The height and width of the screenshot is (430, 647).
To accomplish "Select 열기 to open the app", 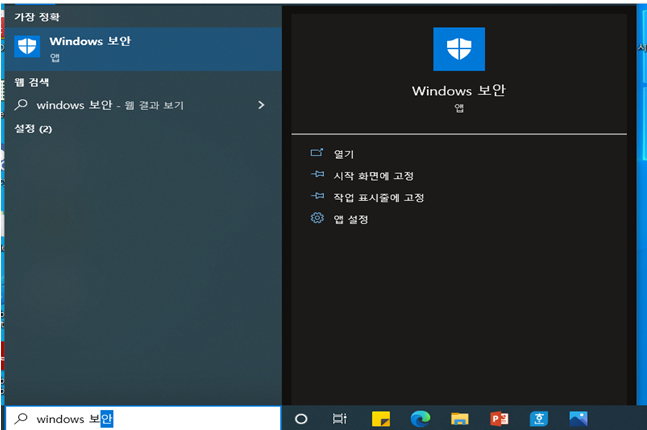I will point(344,154).
